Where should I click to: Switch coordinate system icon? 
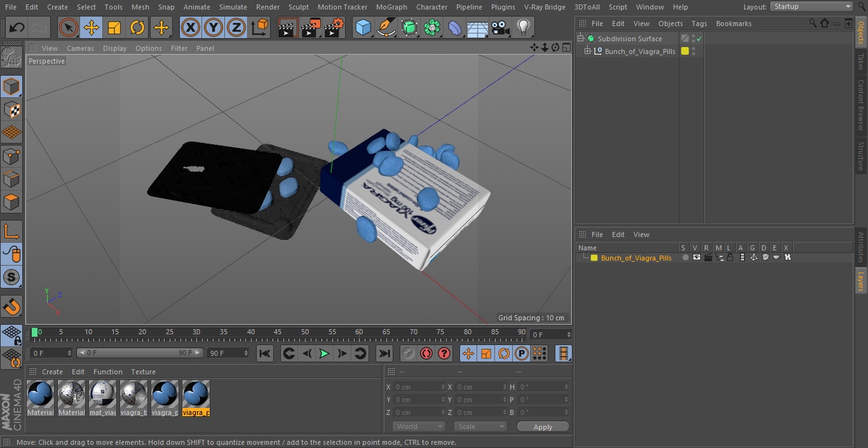coord(260,27)
